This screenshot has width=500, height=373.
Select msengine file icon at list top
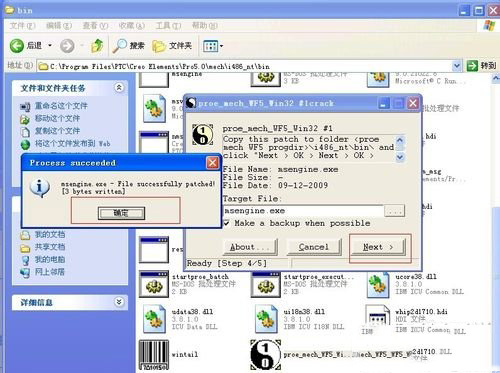click(154, 80)
